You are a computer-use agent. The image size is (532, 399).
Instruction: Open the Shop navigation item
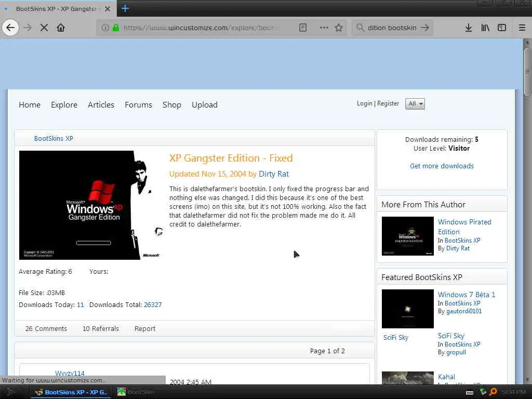(171, 105)
